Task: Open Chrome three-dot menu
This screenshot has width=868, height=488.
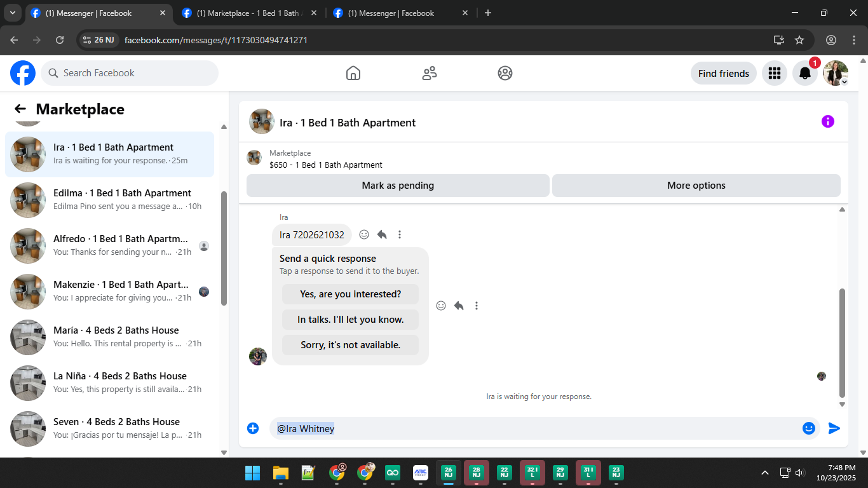Action: 853,40
